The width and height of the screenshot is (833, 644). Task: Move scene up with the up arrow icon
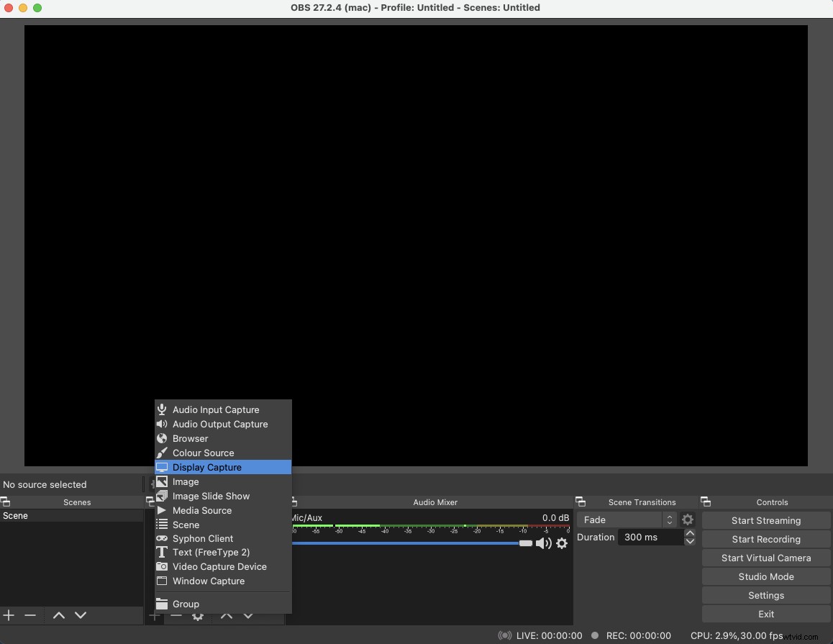[58, 616]
